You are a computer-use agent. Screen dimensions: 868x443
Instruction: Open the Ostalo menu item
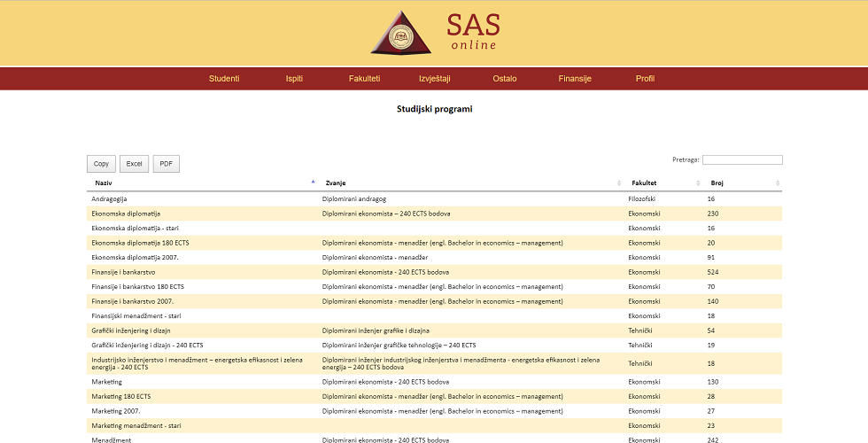pyautogui.click(x=505, y=79)
